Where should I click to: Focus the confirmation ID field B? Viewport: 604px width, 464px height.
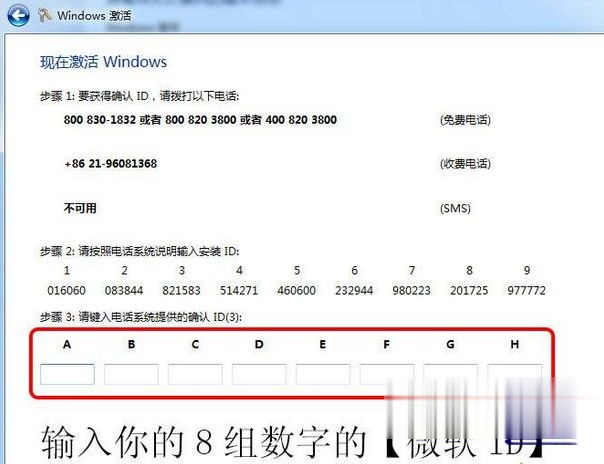coord(131,374)
